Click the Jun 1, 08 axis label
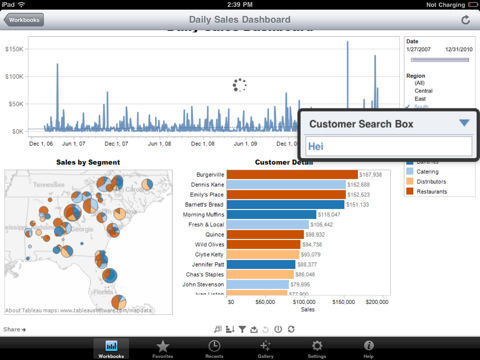Screen dimensions: 480x360 tap(159, 144)
